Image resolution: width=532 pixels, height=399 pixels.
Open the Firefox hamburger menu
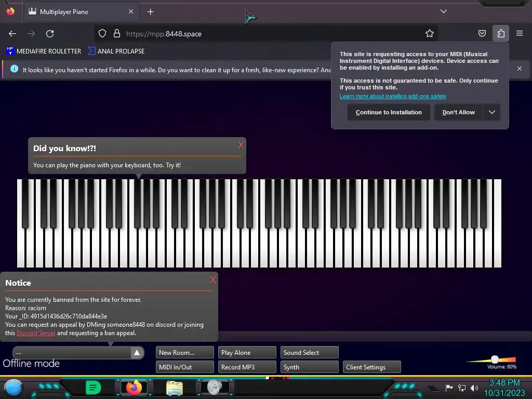[520, 33]
